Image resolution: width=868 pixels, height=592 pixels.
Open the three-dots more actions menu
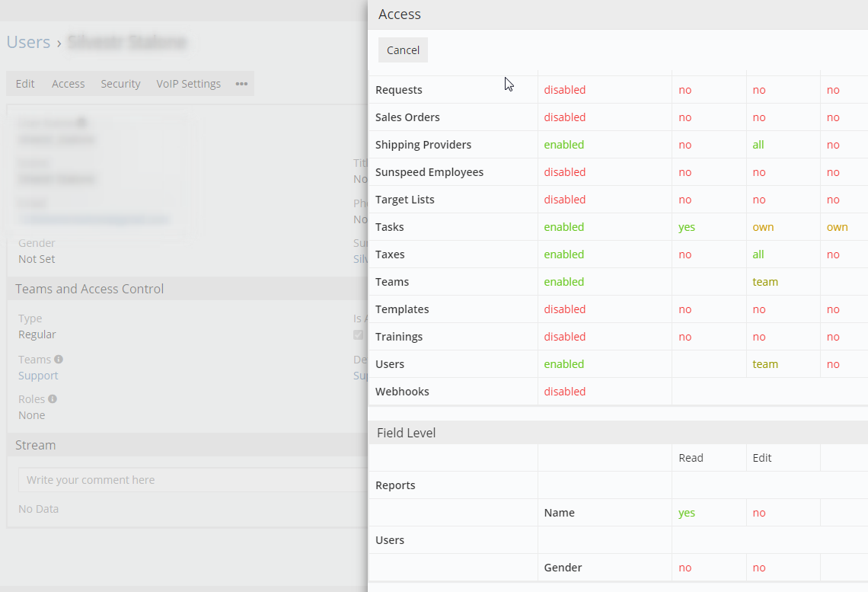click(x=241, y=84)
